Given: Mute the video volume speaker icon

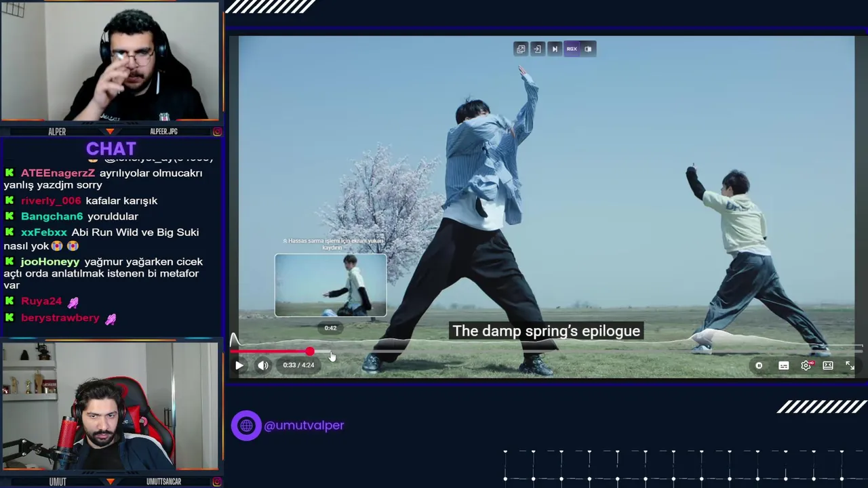Looking at the screenshot, I should 263,365.
